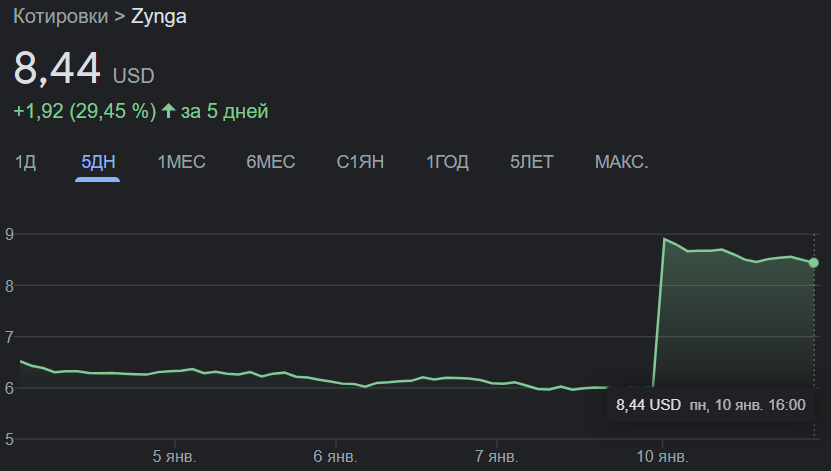This screenshot has height=471, width=831.
Task: Select the 5ДН time range tab
Action: [x=98, y=162]
